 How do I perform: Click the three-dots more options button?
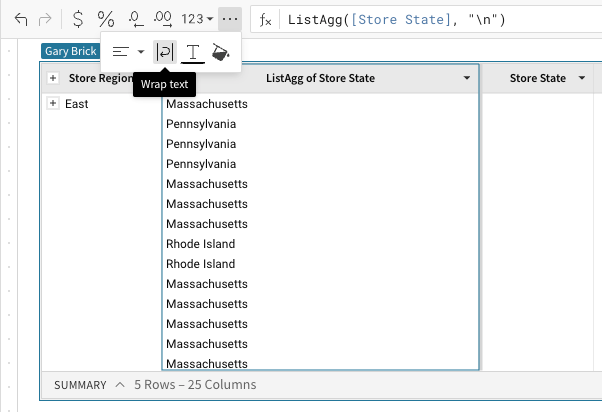pyautogui.click(x=230, y=19)
